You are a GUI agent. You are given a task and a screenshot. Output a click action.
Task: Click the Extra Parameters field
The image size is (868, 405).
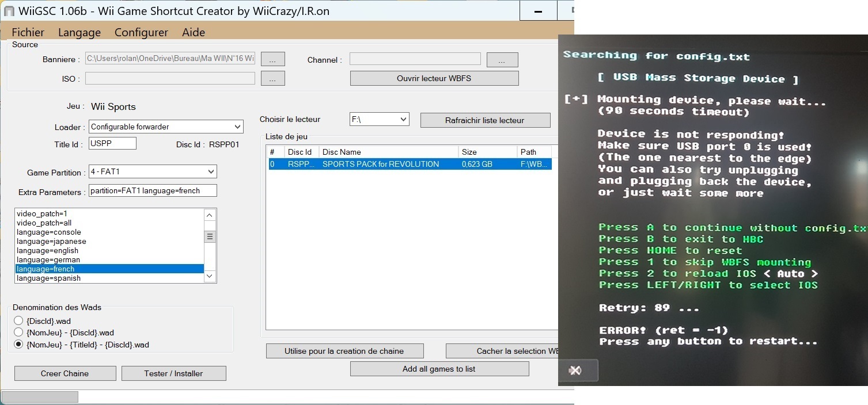[153, 190]
